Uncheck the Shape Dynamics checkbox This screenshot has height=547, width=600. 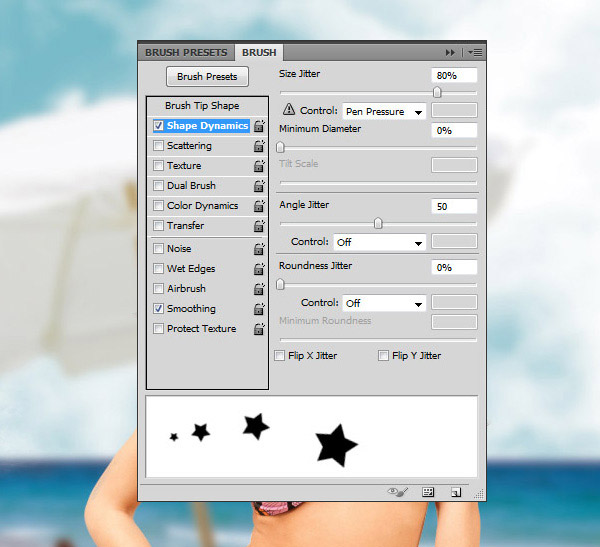point(158,126)
